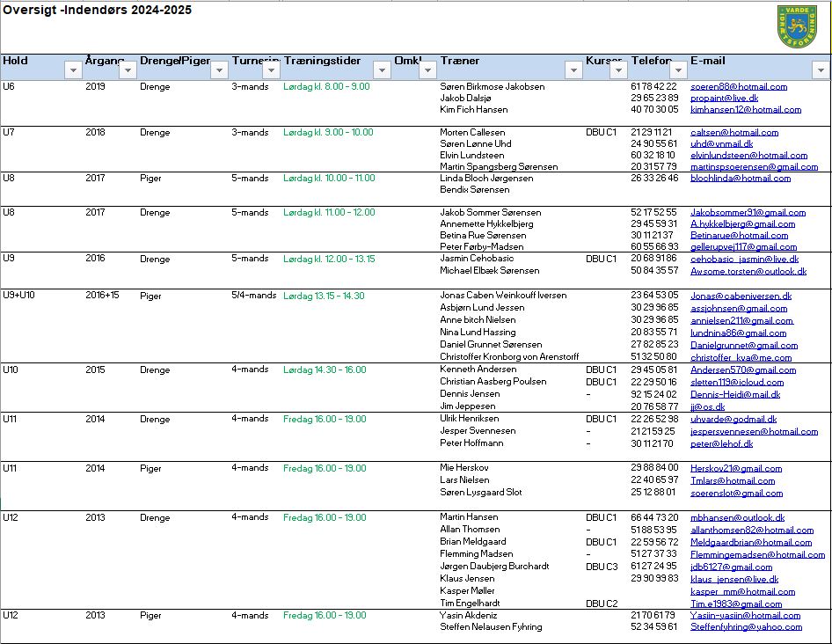Select cell Lørdag kl. 10.00 - 11.00
832x644 pixels.
(329, 179)
